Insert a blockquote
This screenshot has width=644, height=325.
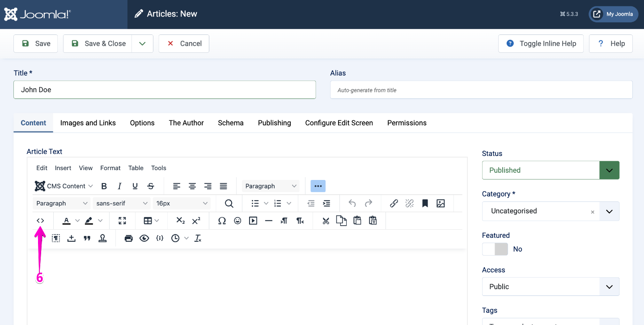[x=87, y=239]
